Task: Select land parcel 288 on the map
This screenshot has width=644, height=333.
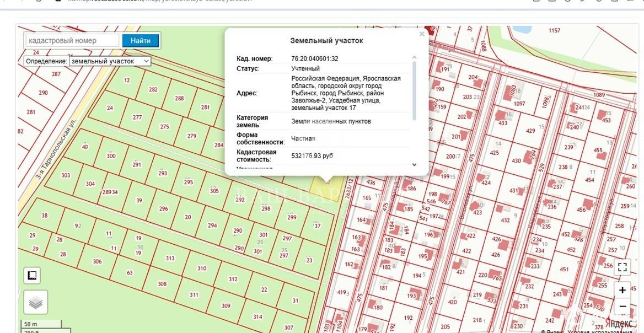Action: (x=179, y=99)
